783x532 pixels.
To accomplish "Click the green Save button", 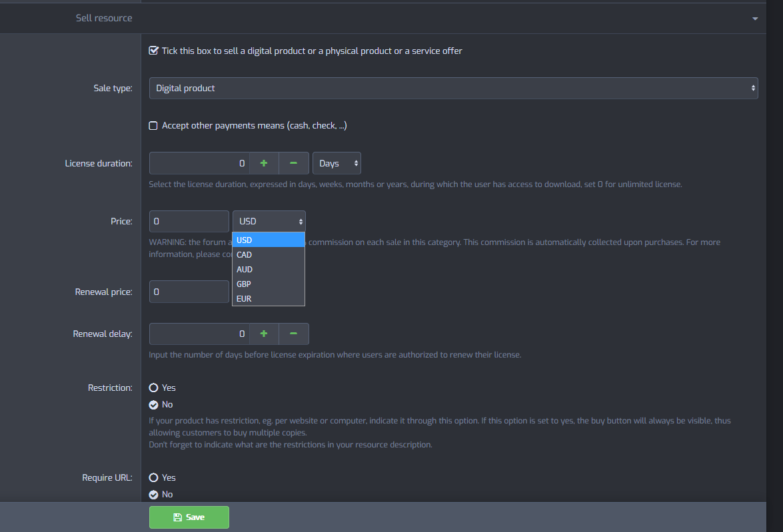I will pyautogui.click(x=189, y=517).
